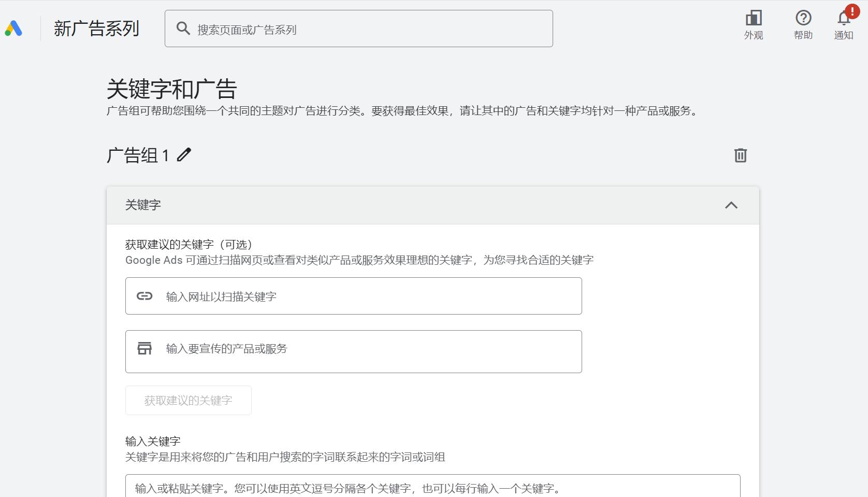The image size is (868, 497).
Task: Click the 关键字是用来将您的广告 description text
Action: tap(285, 457)
